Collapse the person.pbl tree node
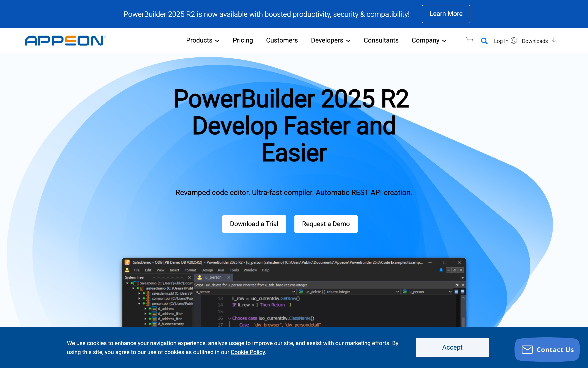 (x=139, y=304)
